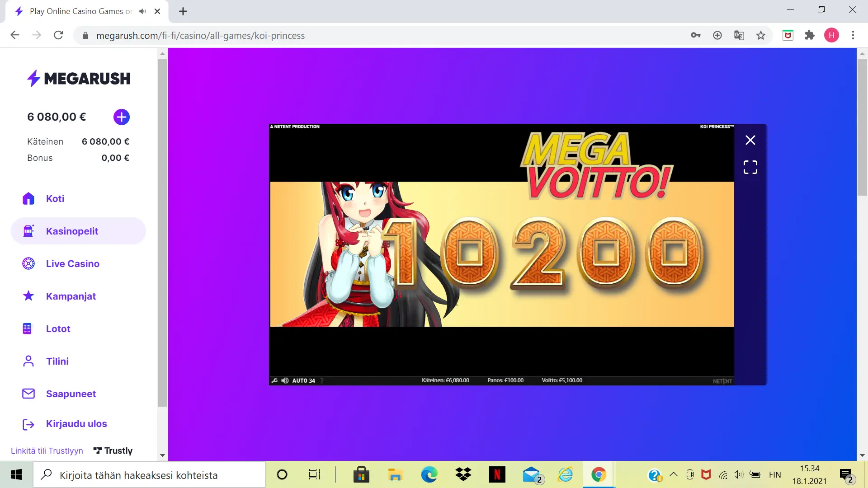Viewport: 868px width, 488px height.
Task: Click the AUTO 34 autoplay counter
Action: [303, 380]
